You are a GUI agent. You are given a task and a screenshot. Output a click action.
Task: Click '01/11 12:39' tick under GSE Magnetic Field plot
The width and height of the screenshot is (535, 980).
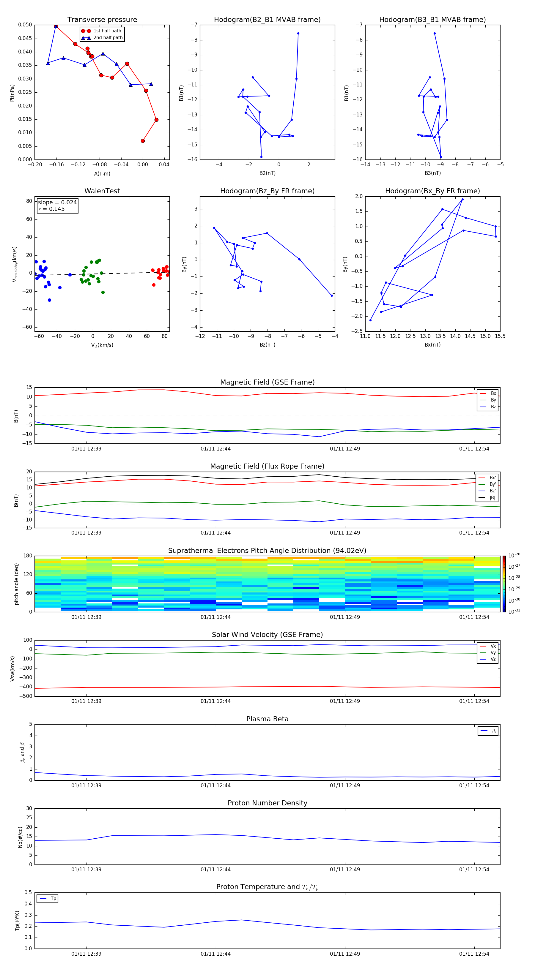pos(86,449)
